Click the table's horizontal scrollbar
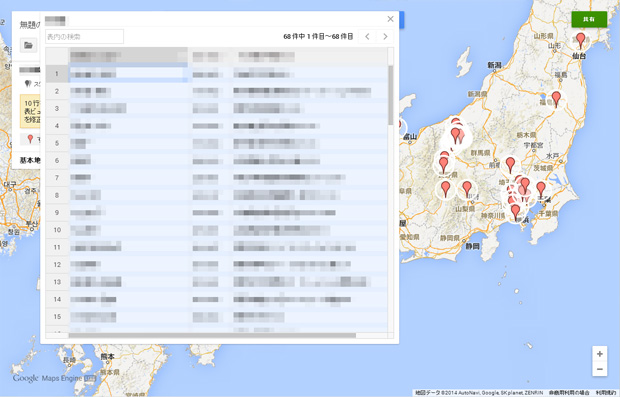This screenshot has width=620, height=397. click(212, 335)
